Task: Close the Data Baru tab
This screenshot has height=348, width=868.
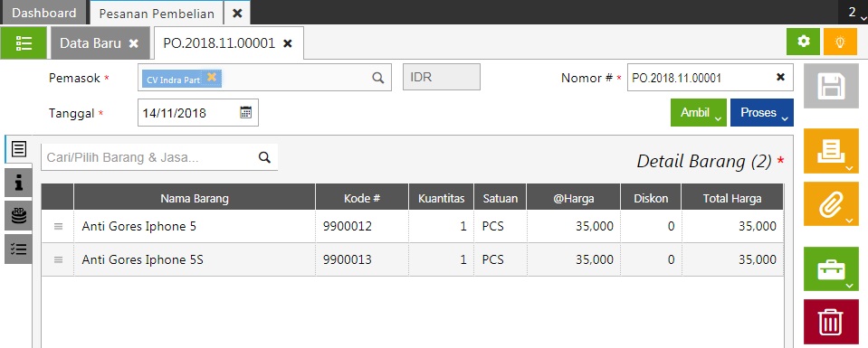Action: point(133,43)
